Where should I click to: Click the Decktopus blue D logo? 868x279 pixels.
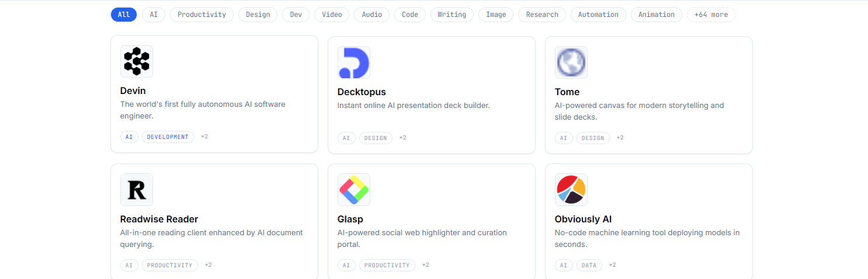point(354,62)
